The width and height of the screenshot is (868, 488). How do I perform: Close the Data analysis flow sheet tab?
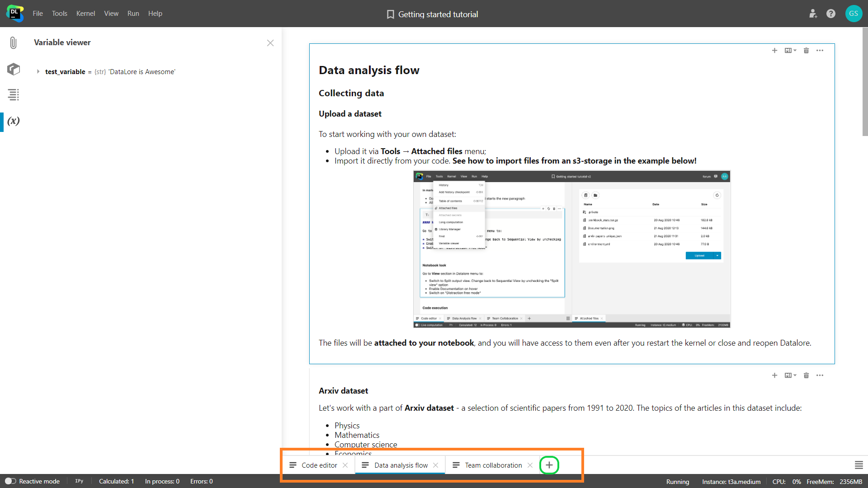click(436, 465)
